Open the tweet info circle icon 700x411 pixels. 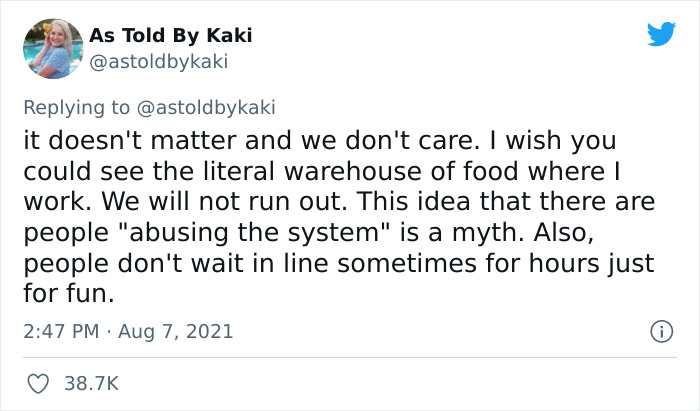tap(660, 331)
